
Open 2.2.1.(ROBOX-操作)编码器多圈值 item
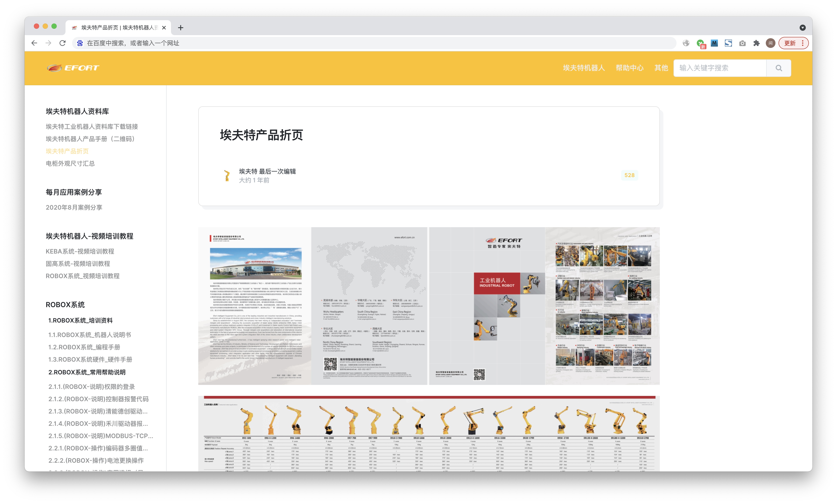click(x=98, y=448)
